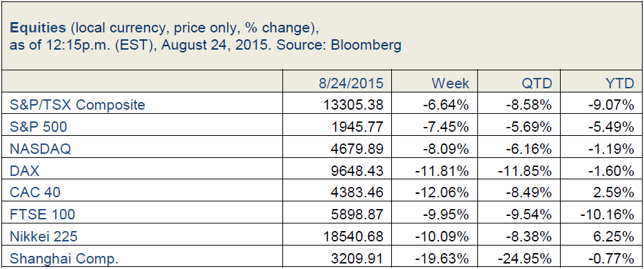Select the DAX QTD value -11.85%
The width and height of the screenshot is (644, 269).
[525, 170]
